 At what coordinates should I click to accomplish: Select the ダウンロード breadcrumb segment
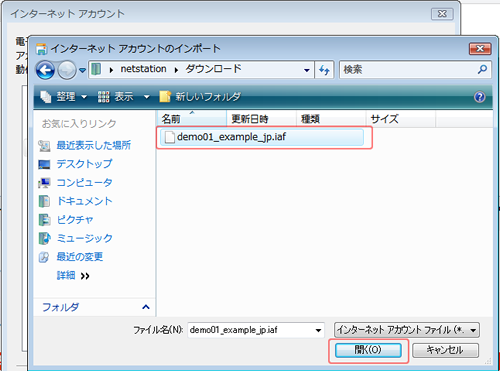(213, 69)
